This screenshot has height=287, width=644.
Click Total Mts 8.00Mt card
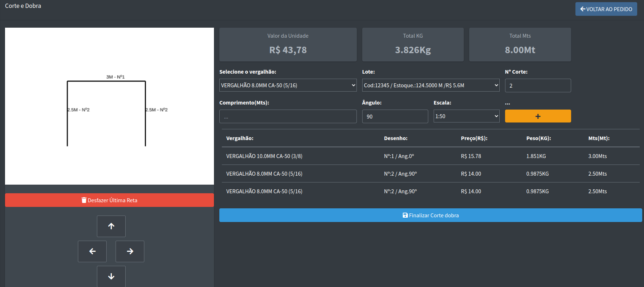pos(520,45)
